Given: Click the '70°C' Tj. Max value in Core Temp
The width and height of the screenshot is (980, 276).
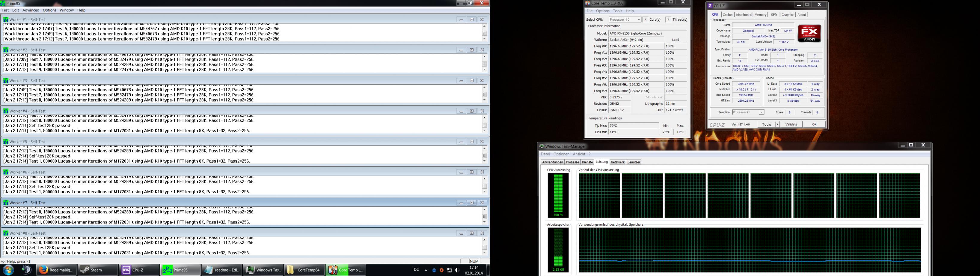Looking at the screenshot, I should [634, 126].
